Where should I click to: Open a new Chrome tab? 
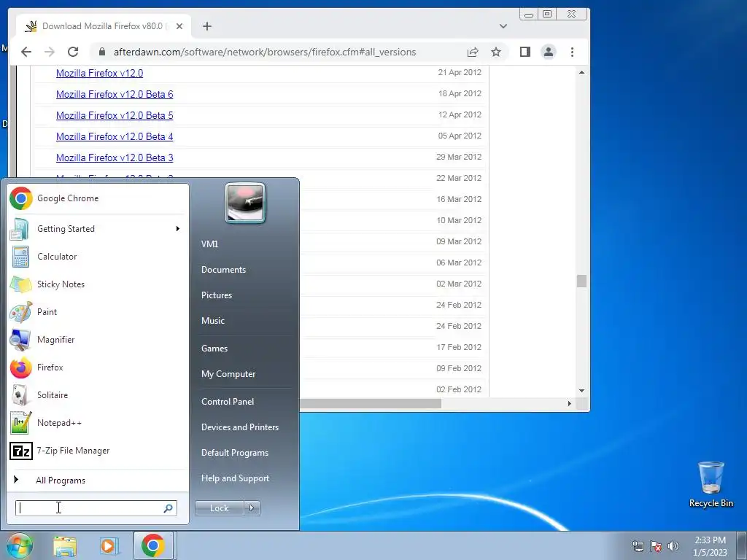206,26
